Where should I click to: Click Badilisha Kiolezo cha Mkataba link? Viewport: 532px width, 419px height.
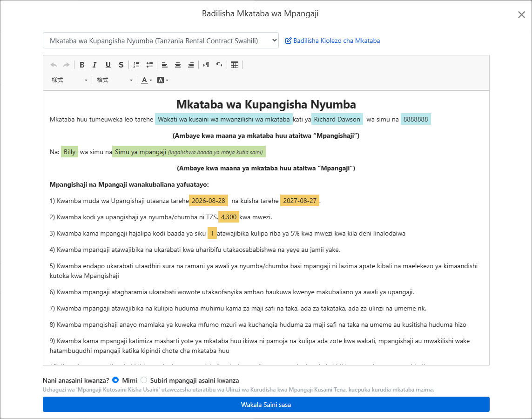337,41
